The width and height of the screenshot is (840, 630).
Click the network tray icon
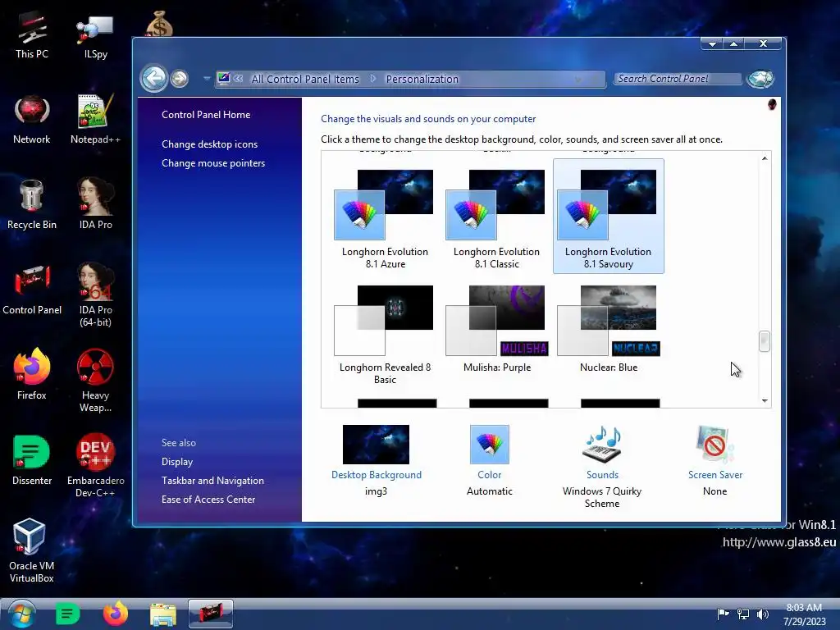click(743, 614)
